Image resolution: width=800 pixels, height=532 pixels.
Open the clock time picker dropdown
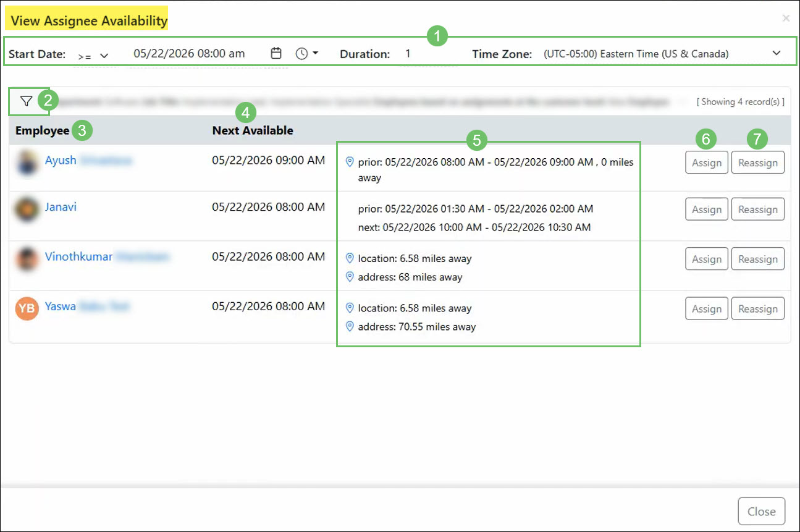(307, 53)
